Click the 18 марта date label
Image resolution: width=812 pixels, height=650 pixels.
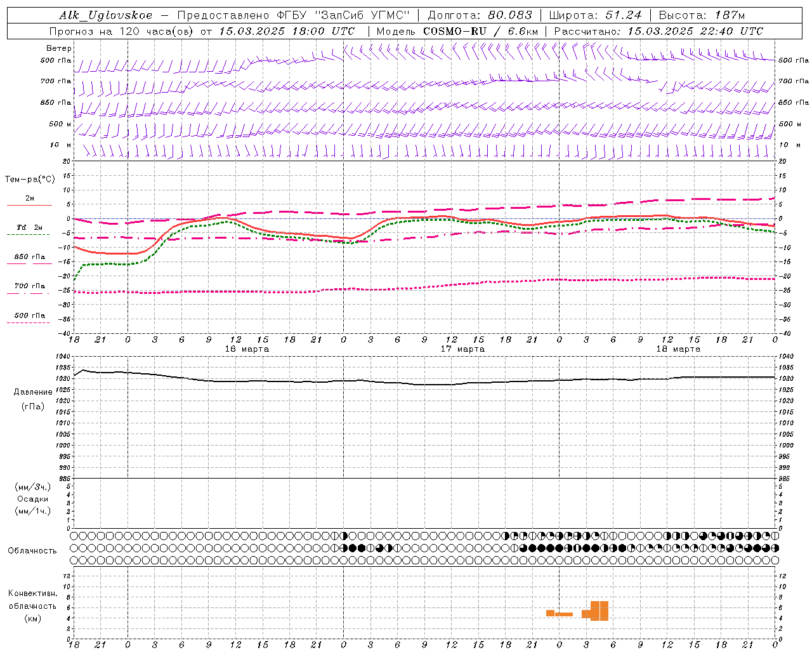pyautogui.click(x=678, y=348)
